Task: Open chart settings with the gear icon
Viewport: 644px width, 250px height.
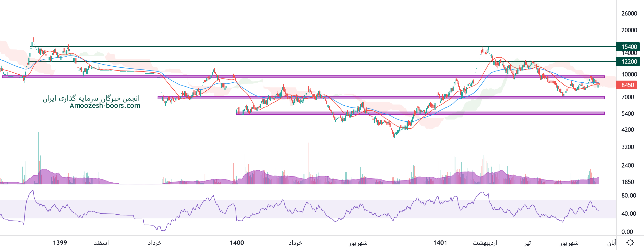Action: (630, 243)
